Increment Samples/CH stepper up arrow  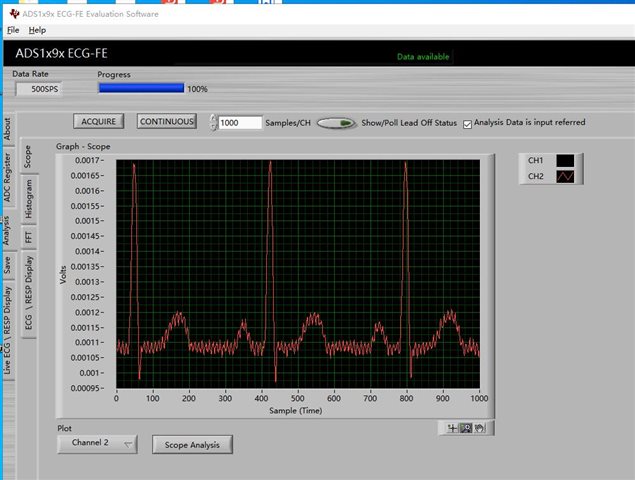[213, 118]
